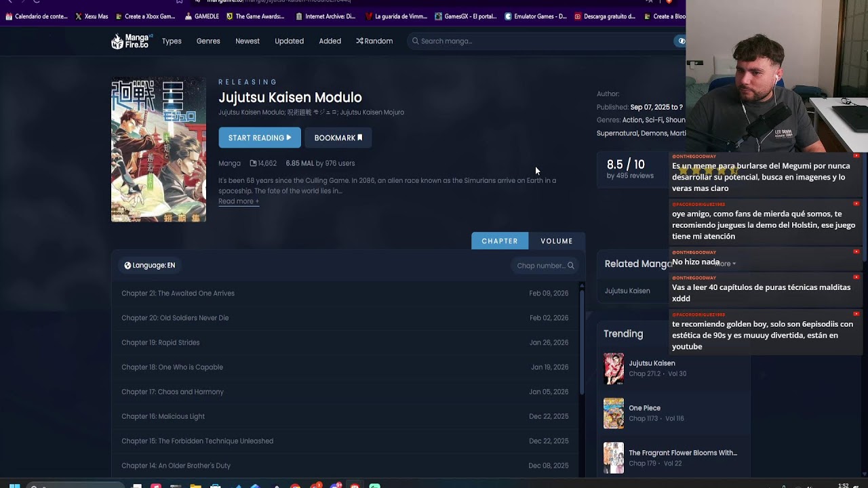The width and height of the screenshot is (868, 488).
Task: Open La guarida de Vimm... bookmark
Action: [x=396, y=16]
